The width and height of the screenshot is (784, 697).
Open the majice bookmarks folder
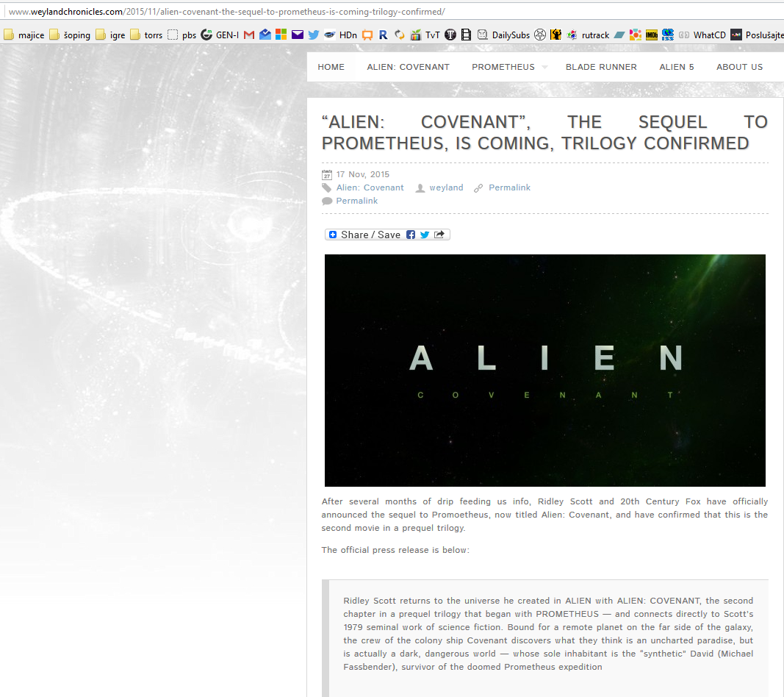[x=24, y=35]
